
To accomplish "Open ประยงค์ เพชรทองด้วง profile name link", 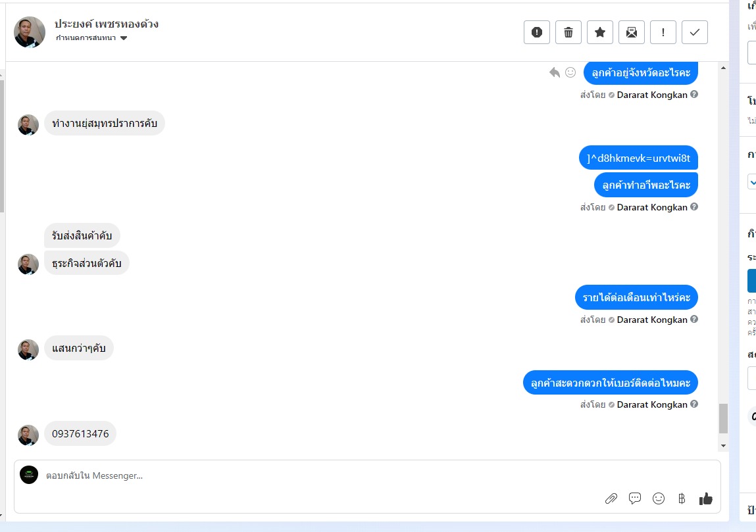I will pyautogui.click(x=107, y=24).
